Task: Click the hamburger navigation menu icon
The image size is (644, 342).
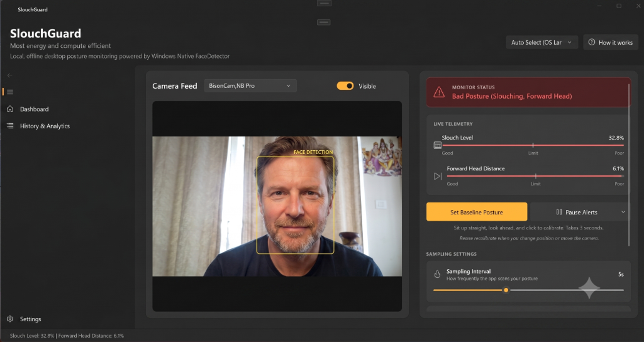Action: point(10,92)
